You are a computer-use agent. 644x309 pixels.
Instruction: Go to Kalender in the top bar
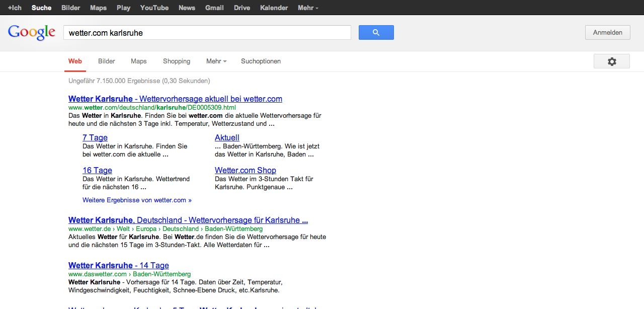pos(274,8)
